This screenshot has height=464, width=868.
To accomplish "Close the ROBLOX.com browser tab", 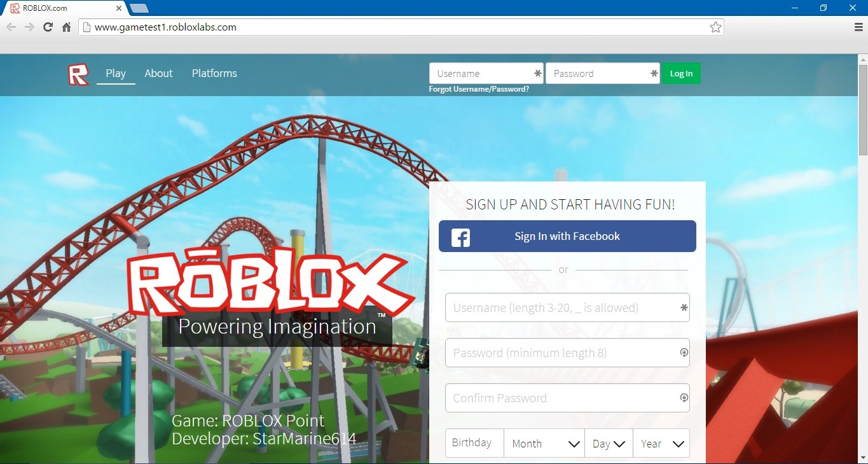I will (x=118, y=8).
